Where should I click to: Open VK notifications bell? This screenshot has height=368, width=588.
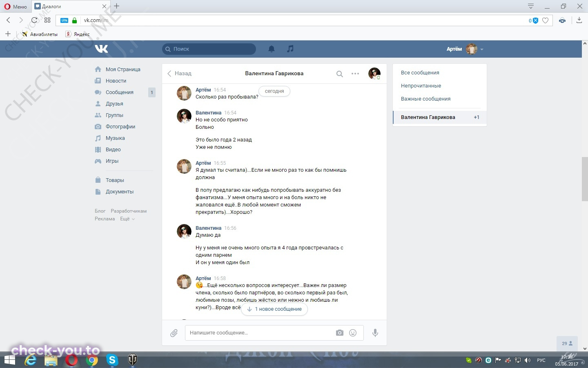click(x=272, y=49)
